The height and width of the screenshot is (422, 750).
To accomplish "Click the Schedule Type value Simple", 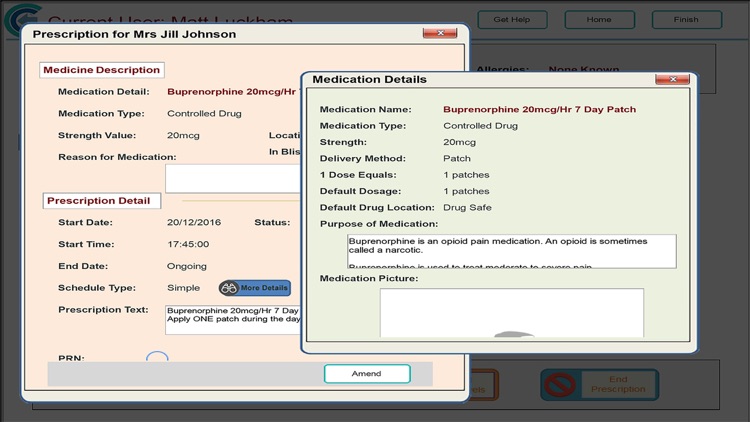I will tap(183, 288).
